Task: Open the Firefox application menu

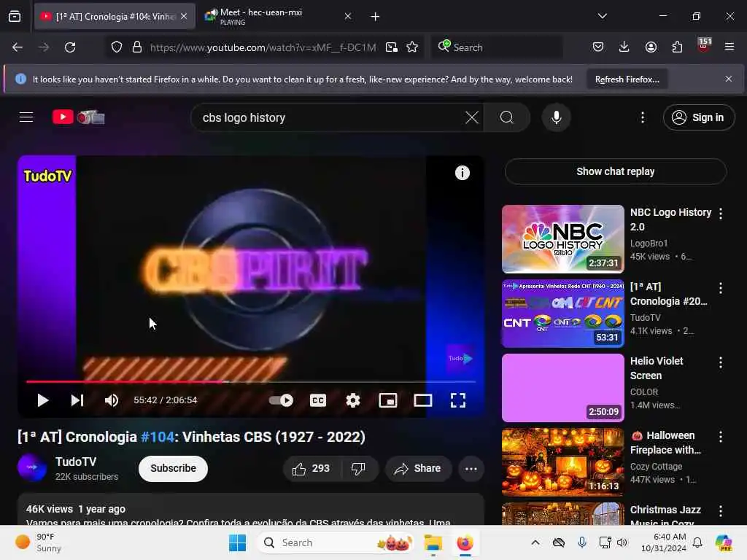Action: point(729,47)
